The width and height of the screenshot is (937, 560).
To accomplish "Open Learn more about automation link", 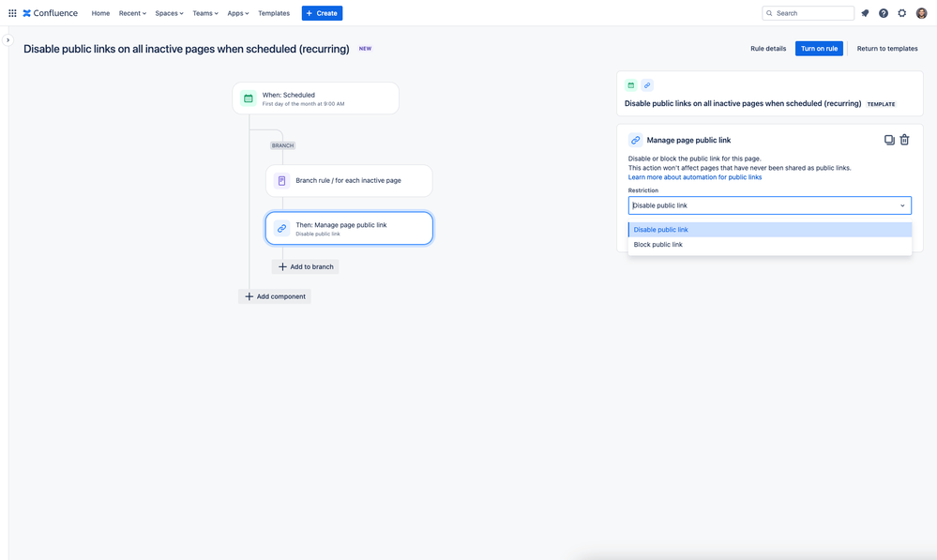I will tap(694, 177).
